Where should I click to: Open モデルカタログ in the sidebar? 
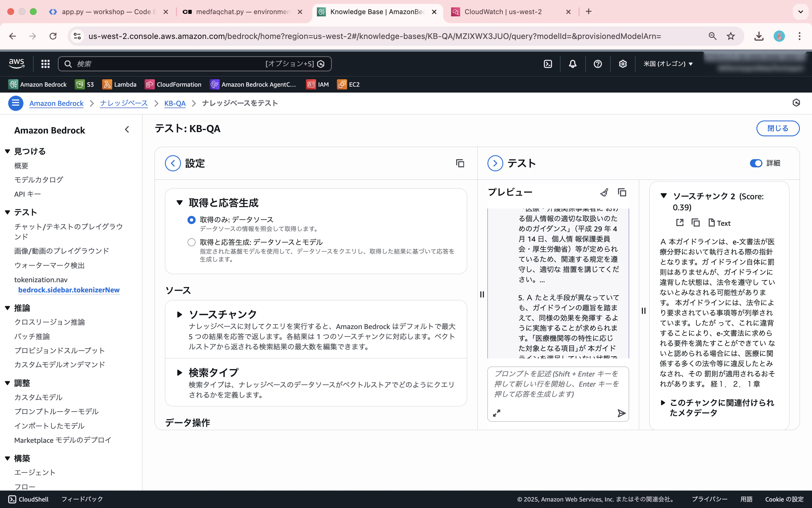tap(39, 180)
